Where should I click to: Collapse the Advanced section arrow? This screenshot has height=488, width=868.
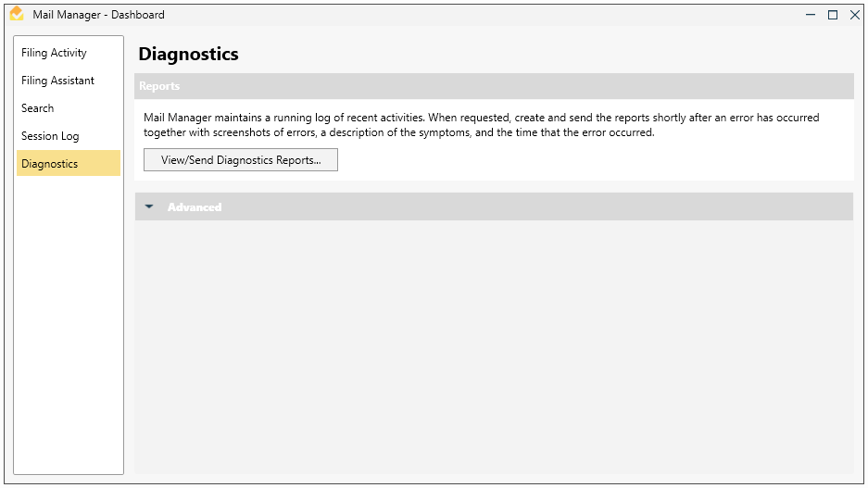(x=150, y=206)
